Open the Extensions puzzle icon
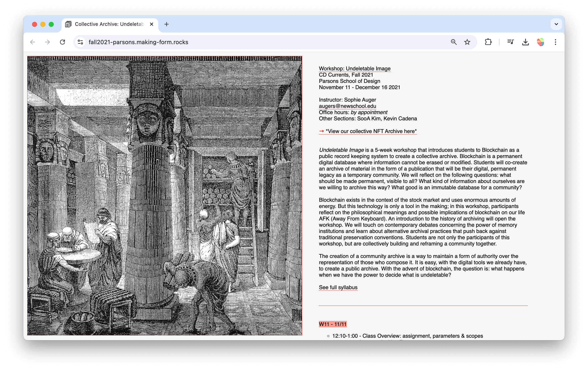The image size is (588, 371). pyautogui.click(x=488, y=42)
